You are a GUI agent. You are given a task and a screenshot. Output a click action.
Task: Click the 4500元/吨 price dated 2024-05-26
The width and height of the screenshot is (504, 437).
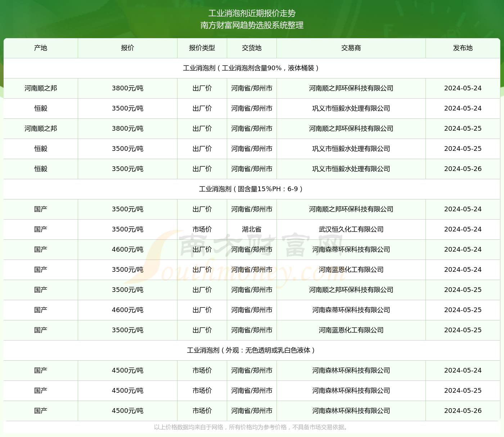point(127,411)
